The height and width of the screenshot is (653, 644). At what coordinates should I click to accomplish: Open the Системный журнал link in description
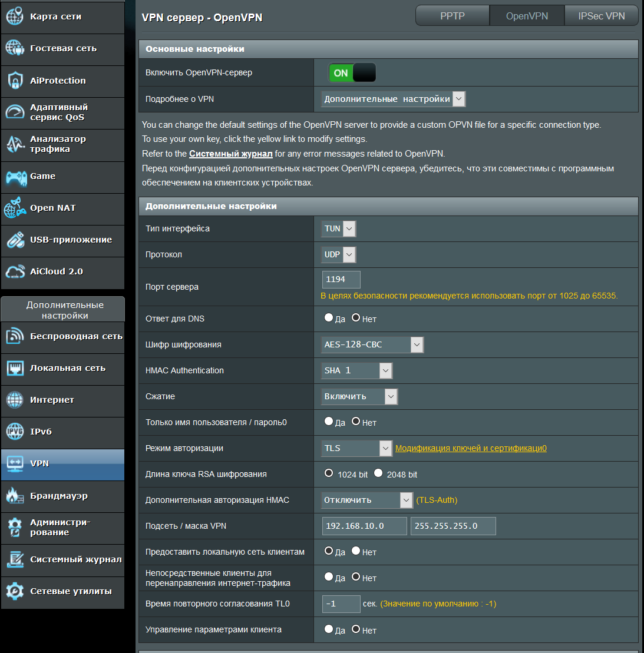pos(231,154)
